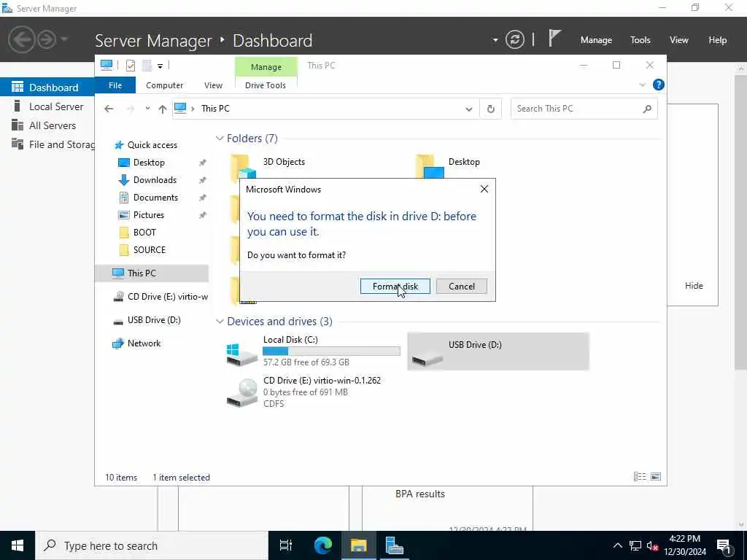Collapse the Devices and drives group
747x560 pixels.
click(220, 322)
